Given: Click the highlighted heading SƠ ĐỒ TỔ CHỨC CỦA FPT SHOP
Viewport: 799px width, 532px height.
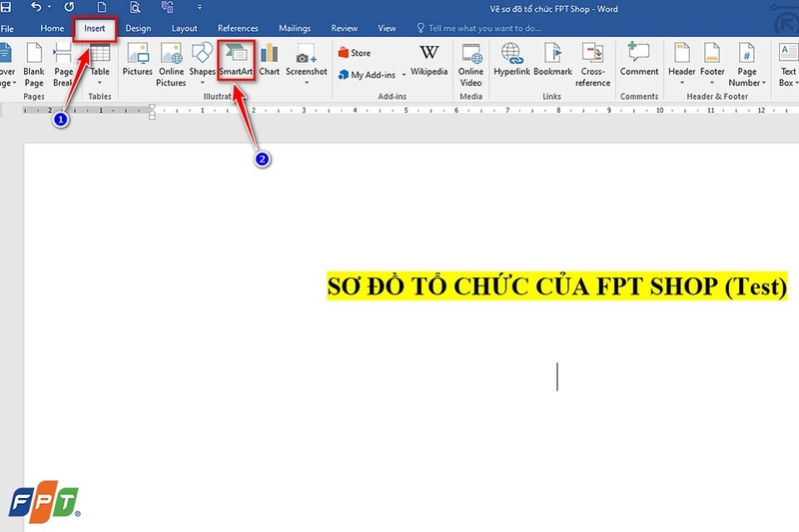Looking at the screenshot, I should (x=557, y=286).
